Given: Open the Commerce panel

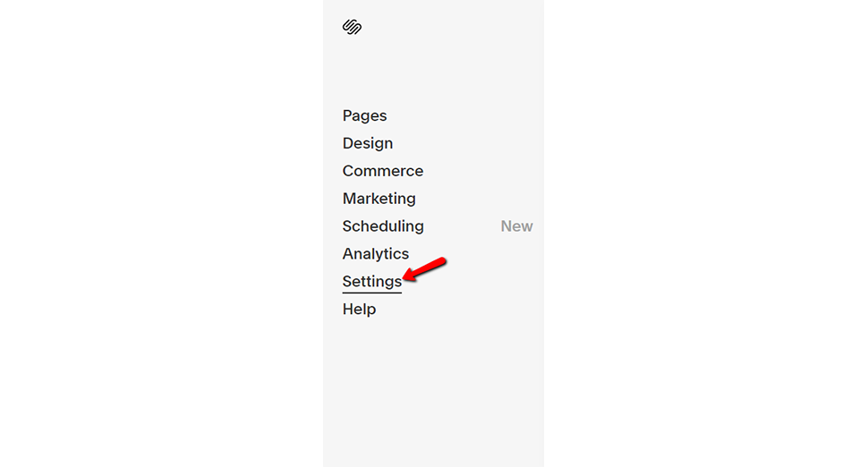Looking at the screenshot, I should 382,171.
